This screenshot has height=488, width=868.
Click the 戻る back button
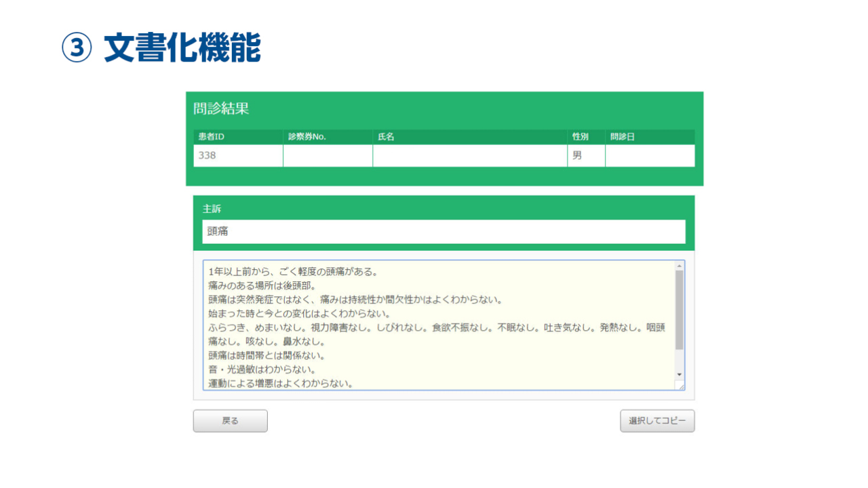[x=230, y=421]
